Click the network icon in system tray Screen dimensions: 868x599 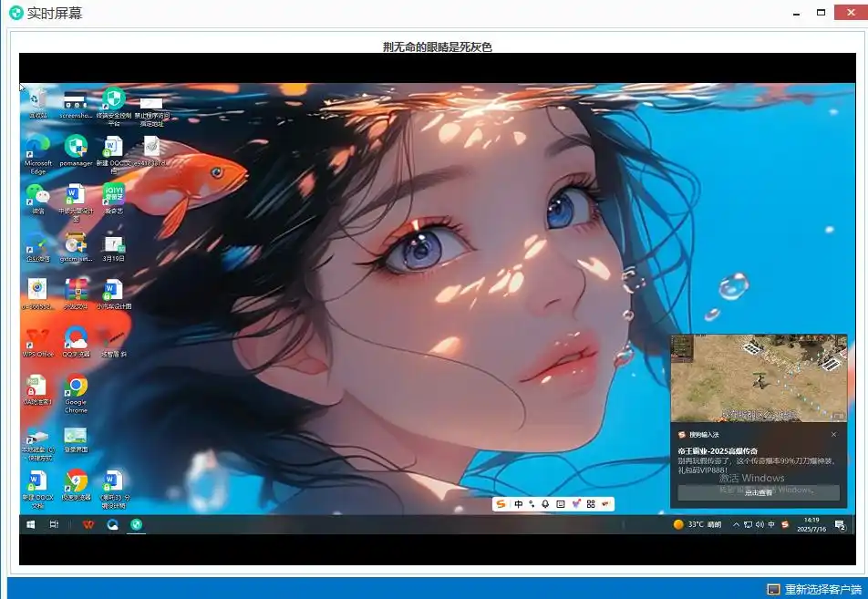748,524
